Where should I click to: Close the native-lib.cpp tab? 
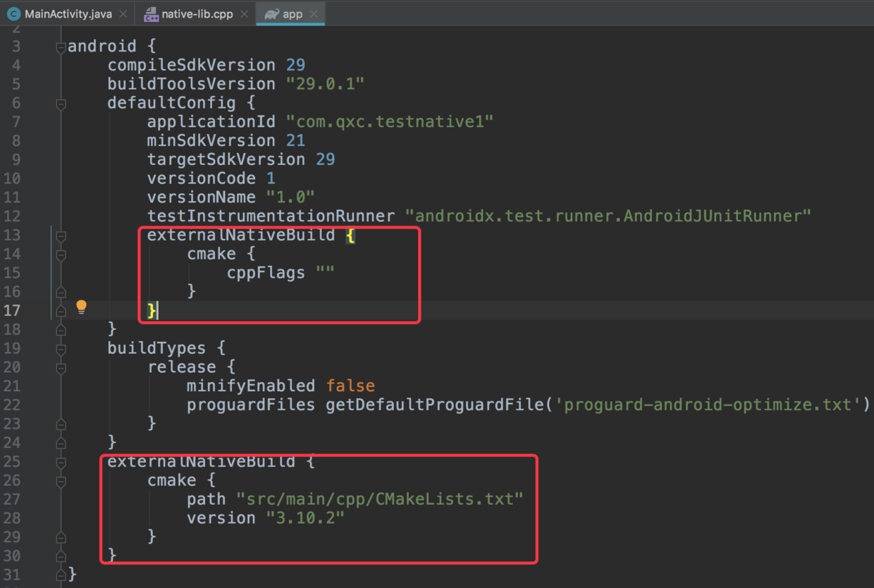pyautogui.click(x=244, y=14)
